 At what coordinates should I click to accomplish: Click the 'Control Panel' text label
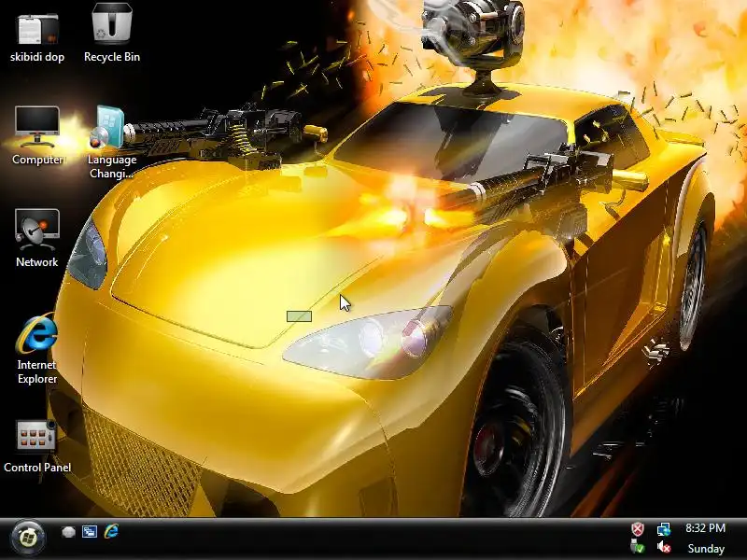click(37, 468)
